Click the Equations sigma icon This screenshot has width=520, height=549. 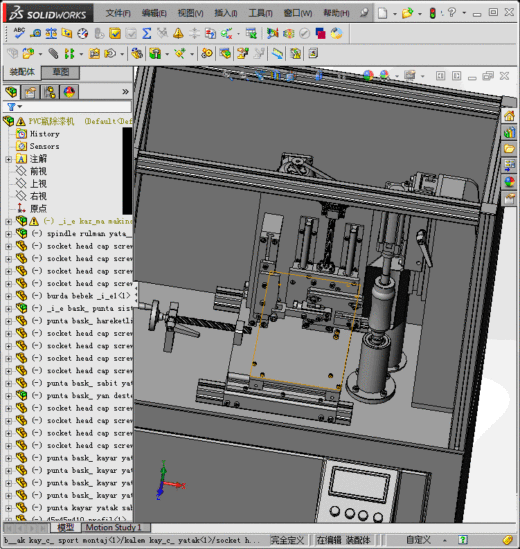[x=146, y=33]
